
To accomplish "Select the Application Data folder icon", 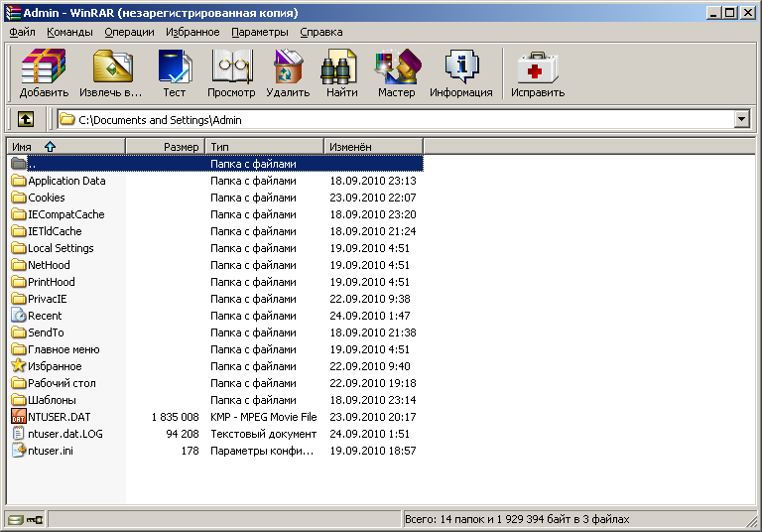I will pyautogui.click(x=19, y=181).
